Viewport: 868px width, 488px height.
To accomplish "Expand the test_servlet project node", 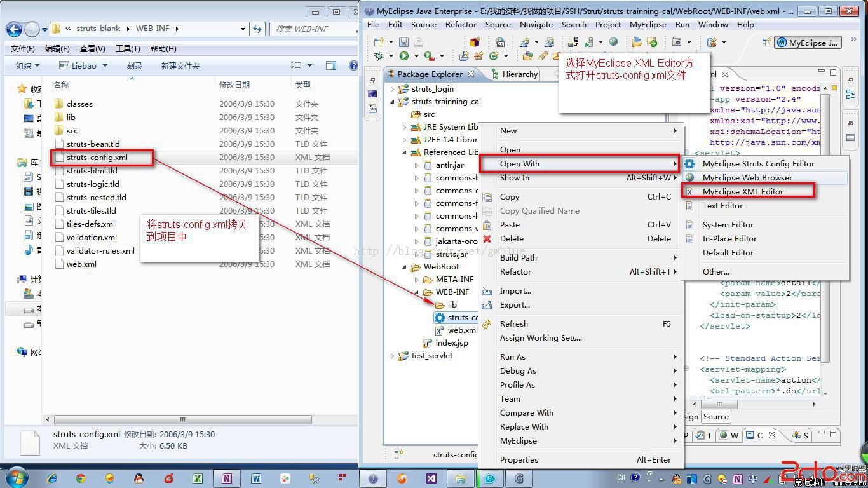I will 392,356.
